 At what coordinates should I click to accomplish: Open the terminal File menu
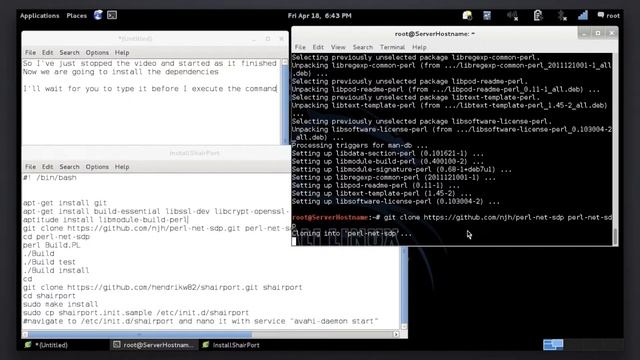300,47
